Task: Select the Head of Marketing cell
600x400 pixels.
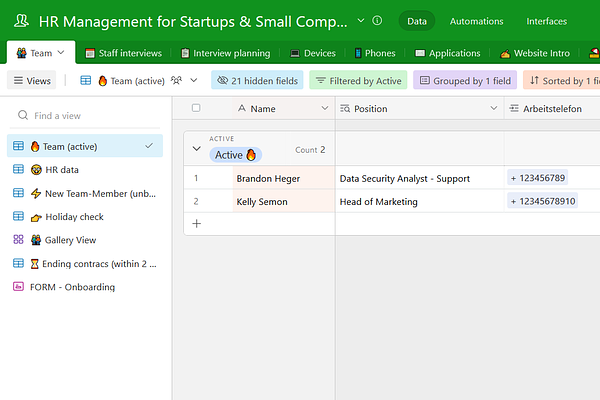Action: (420, 201)
